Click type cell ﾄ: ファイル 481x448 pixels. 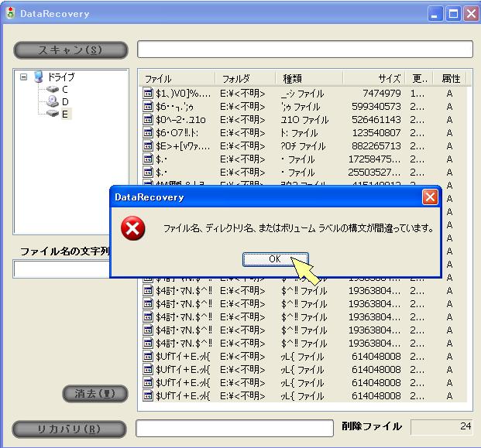click(299, 133)
